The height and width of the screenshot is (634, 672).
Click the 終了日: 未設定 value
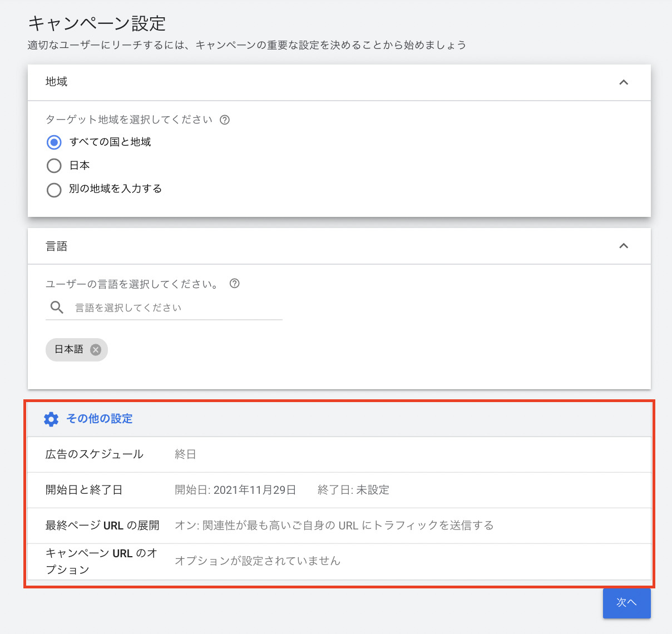tap(354, 490)
